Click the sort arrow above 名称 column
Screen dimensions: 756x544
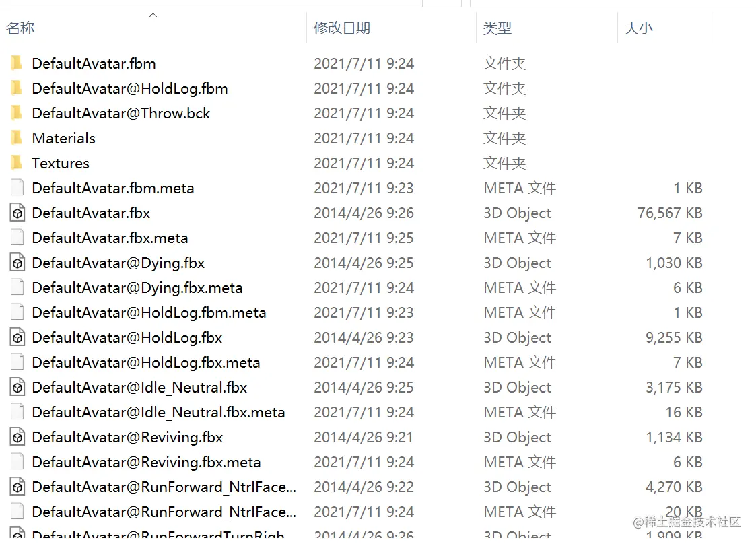(x=153, y=15)
